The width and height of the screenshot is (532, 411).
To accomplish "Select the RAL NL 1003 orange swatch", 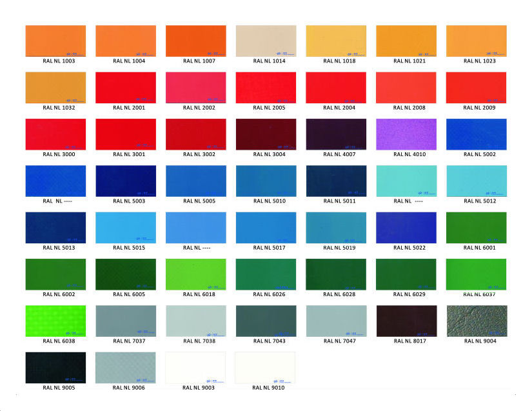I will (55, 41).
